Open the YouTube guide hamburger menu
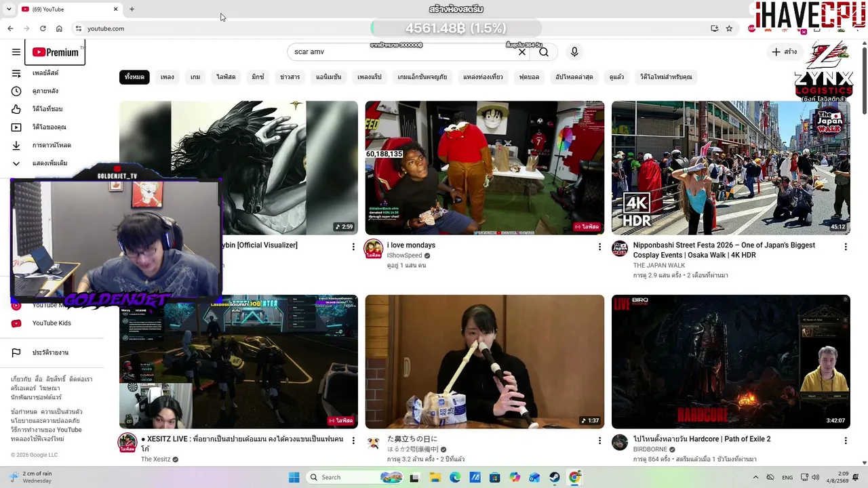This screenshot has width=868, height=488. [x=16, y=52]
